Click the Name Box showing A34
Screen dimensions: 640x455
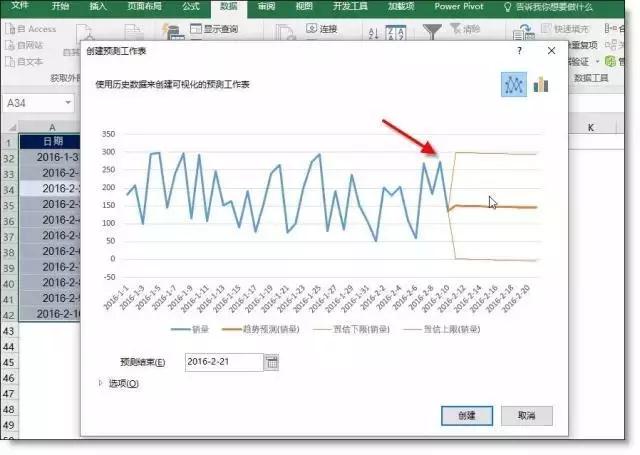(38, 103)
